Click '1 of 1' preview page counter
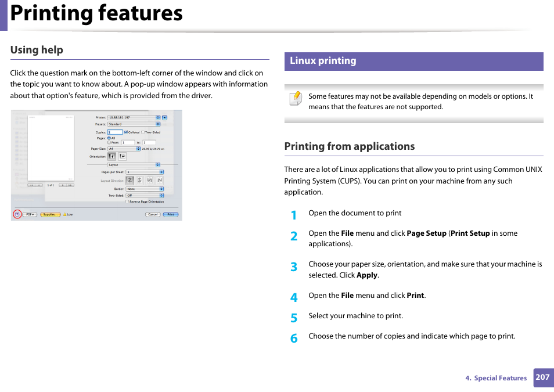 [51, 185]
